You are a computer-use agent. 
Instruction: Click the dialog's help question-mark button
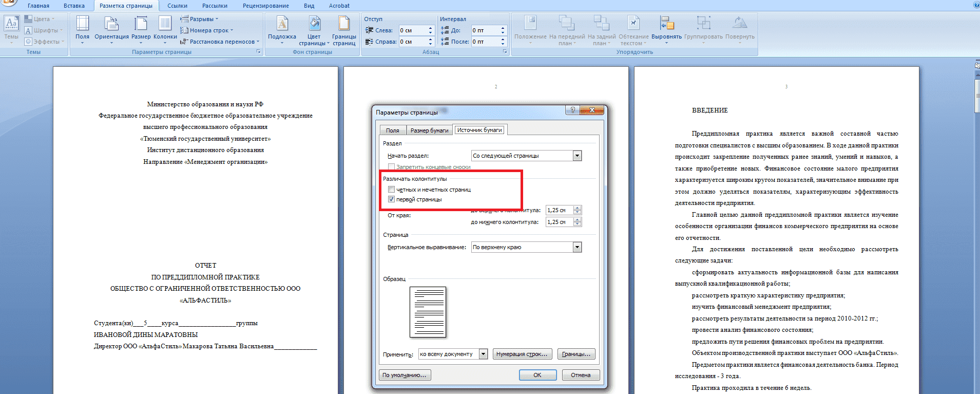click(x=572, y=110)
